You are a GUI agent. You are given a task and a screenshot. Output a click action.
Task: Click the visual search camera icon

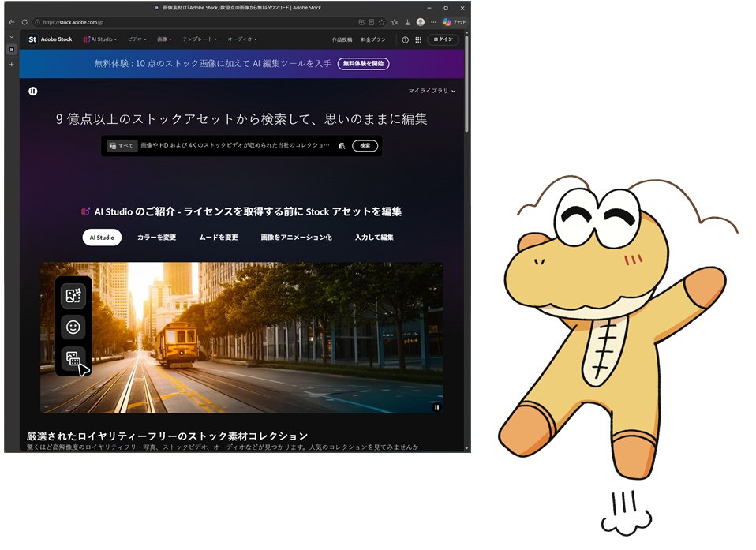tap(342, 145)
